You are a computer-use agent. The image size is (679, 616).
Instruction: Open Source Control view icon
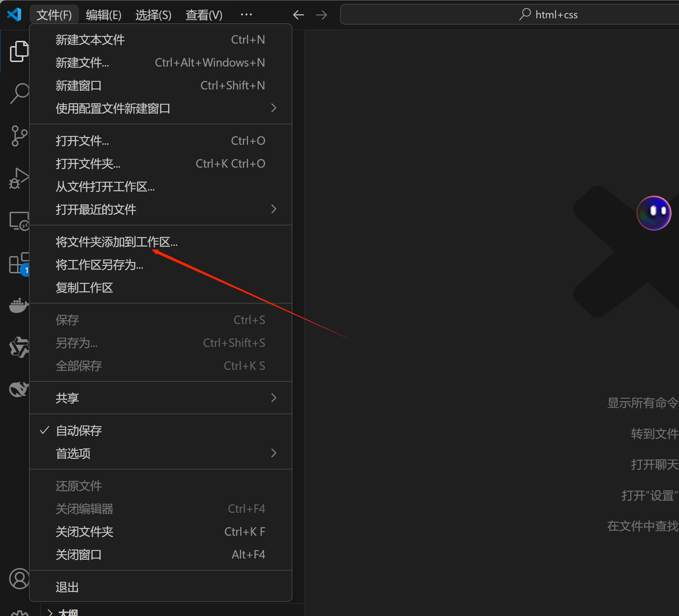(x=18, y=136)
